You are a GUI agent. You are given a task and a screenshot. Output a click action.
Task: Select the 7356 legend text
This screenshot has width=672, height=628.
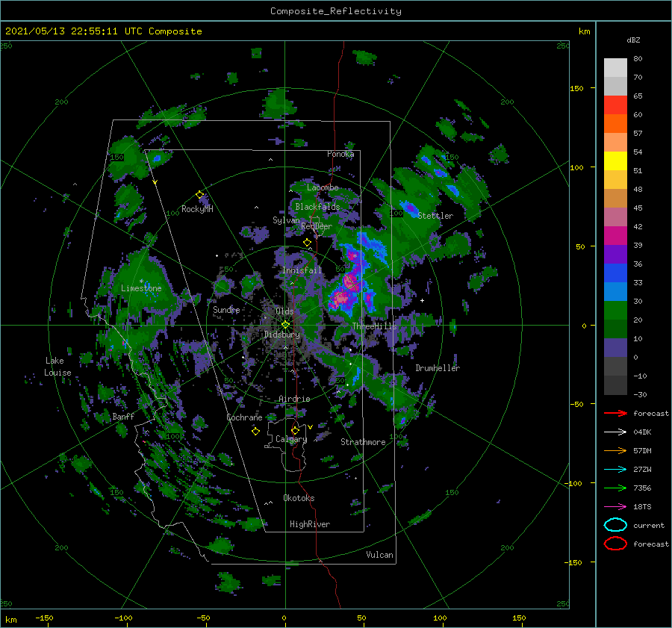click(642, 488)
